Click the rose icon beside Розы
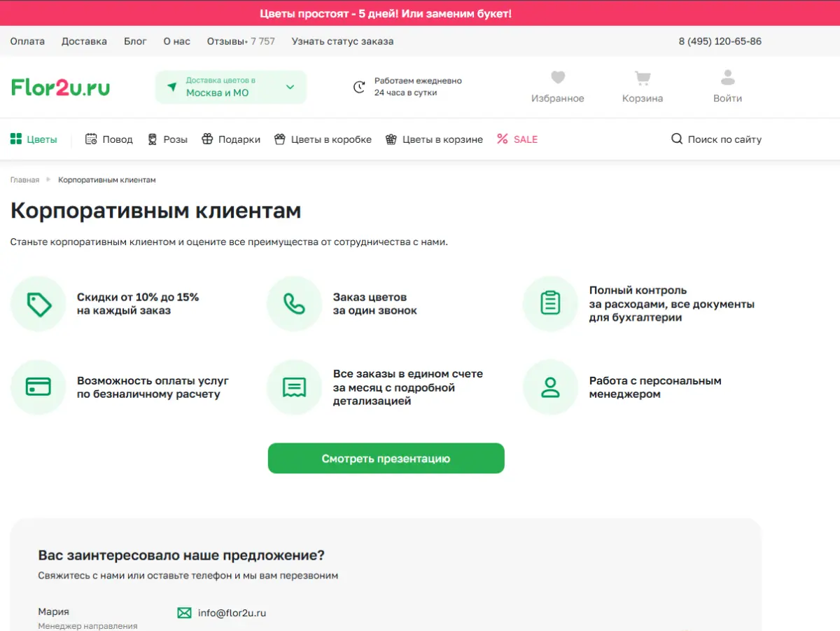Image resolution: width=840 pixels, height=631 pixels. tap(153, 139)
